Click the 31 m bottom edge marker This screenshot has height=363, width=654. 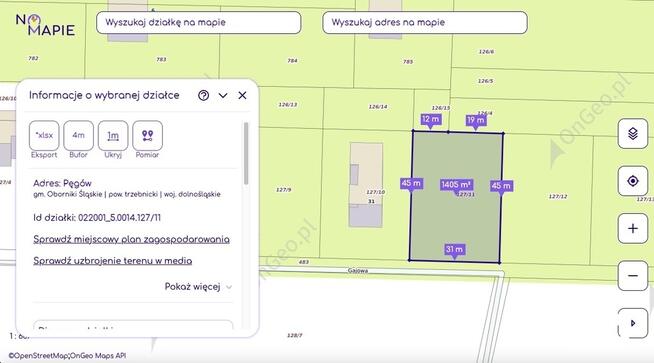[454, 250]
